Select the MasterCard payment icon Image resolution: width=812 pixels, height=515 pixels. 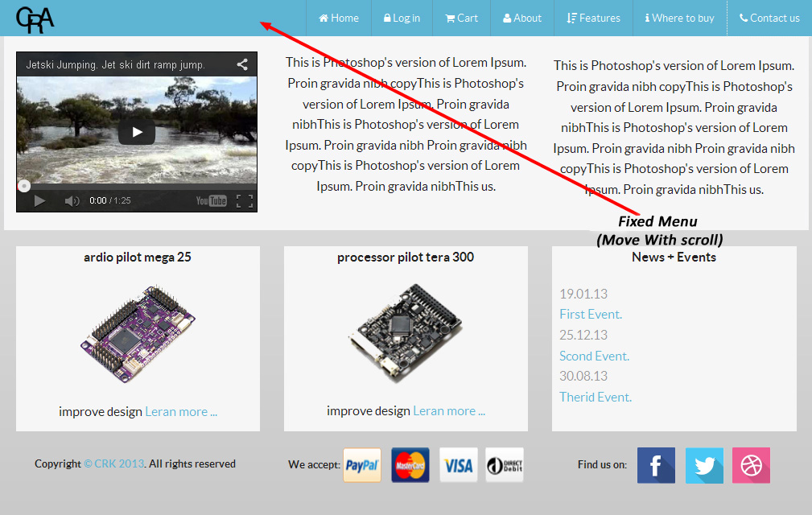point(410,465)
